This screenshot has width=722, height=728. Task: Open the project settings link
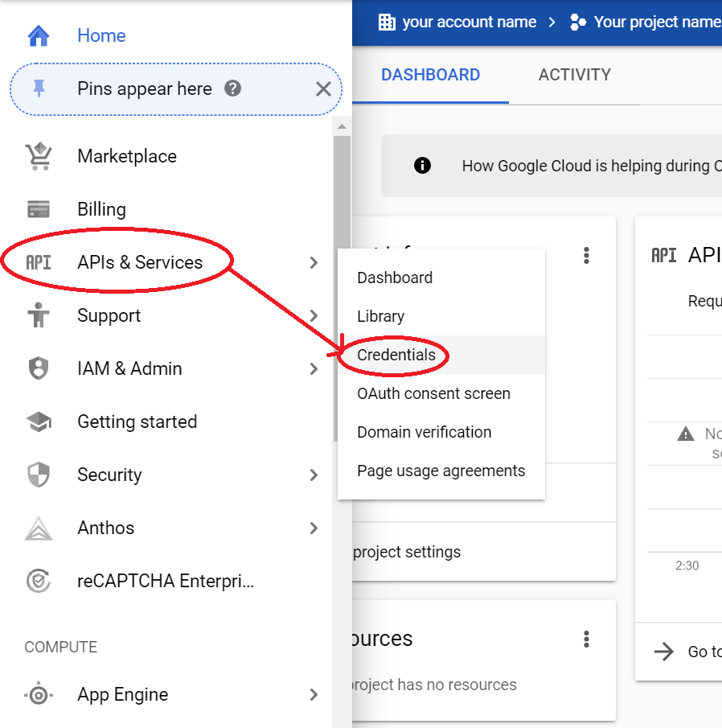pyautogui.click(x=407, y=552)
